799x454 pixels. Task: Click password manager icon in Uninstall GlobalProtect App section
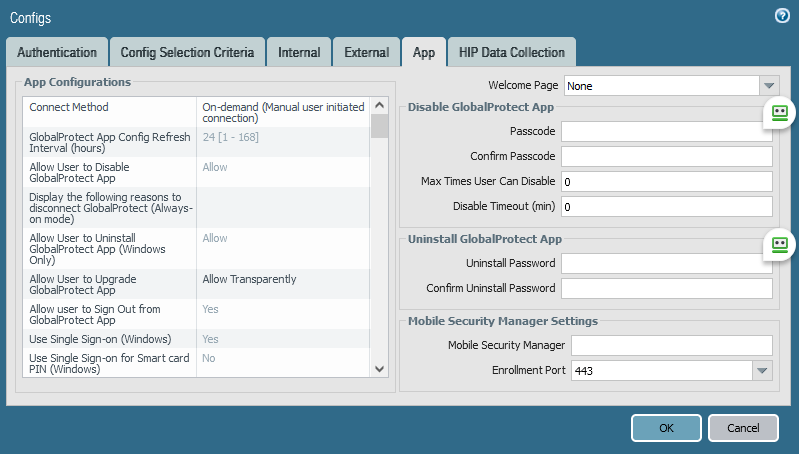coord(779,244)
